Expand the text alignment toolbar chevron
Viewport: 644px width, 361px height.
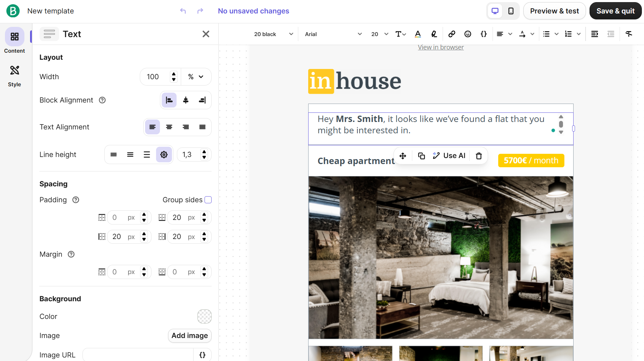pos(510,34)
